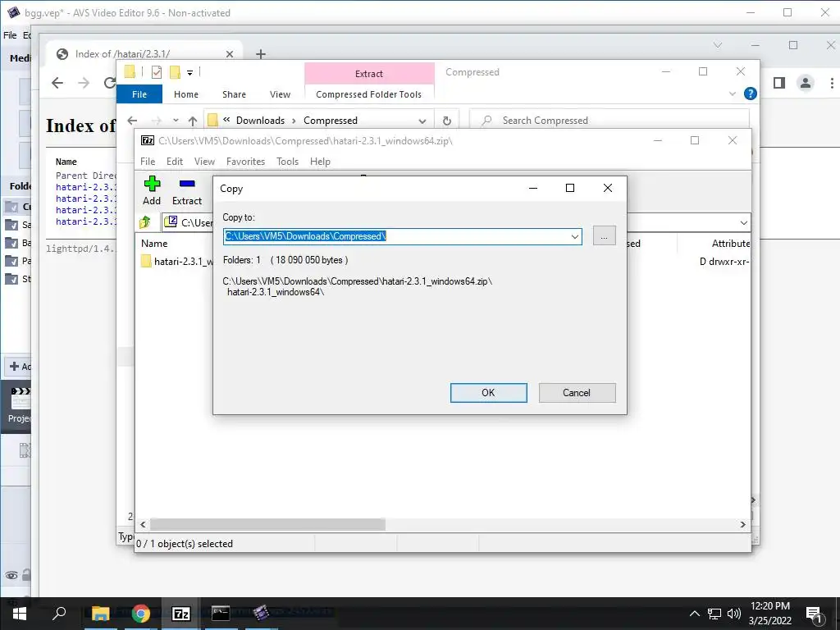Viewport: 840px width, 630px height.
Task: Click the clock showing 12:20 PM
Action: point(769,606)
